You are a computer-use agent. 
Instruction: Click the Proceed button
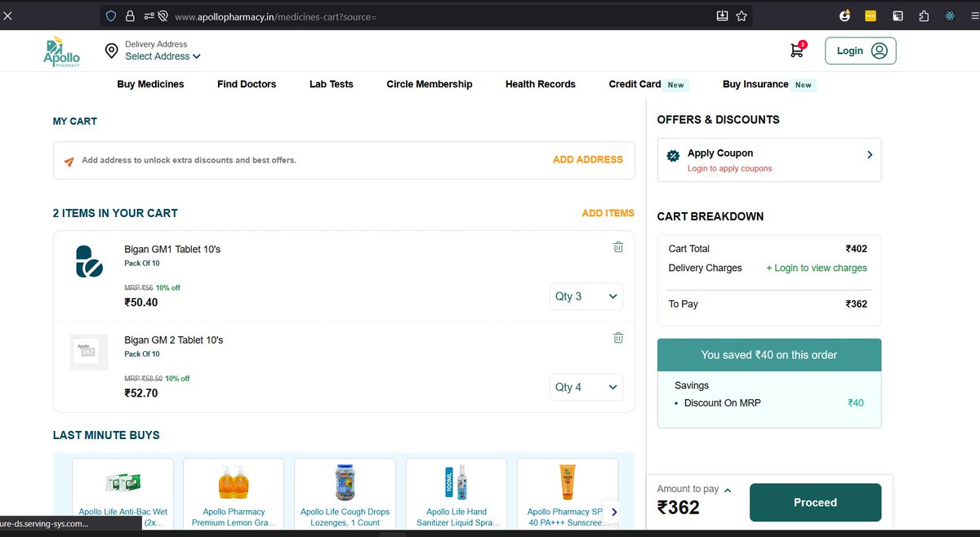815,503
